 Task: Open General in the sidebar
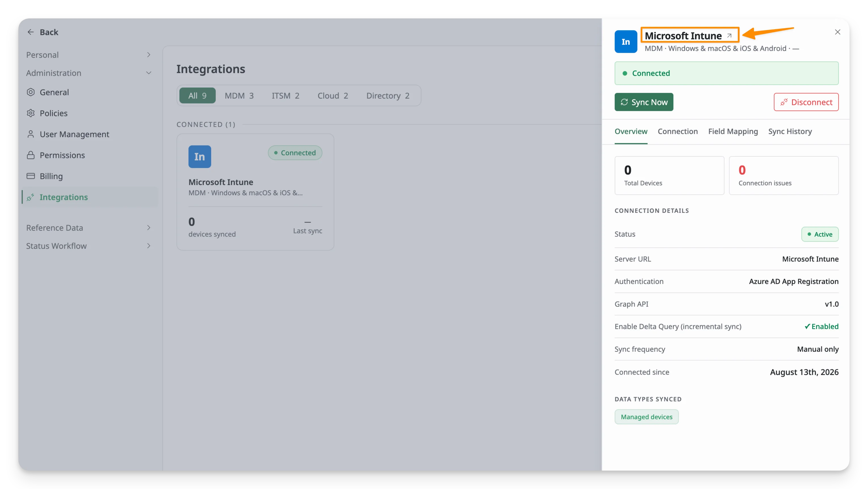pos(90,92)
